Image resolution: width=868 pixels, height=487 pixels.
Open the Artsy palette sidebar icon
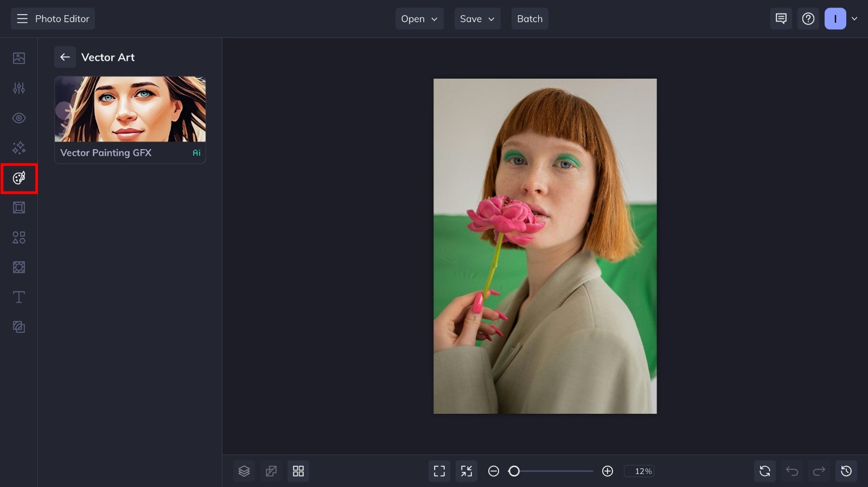(x=19, y=178)
